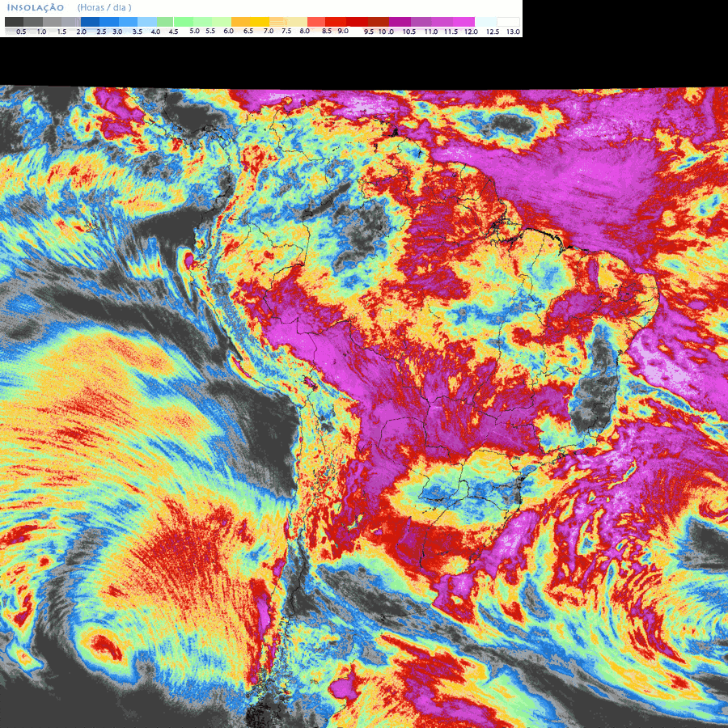
Task: Click the orange swatch above label 6.5
Action: point(240,22)
